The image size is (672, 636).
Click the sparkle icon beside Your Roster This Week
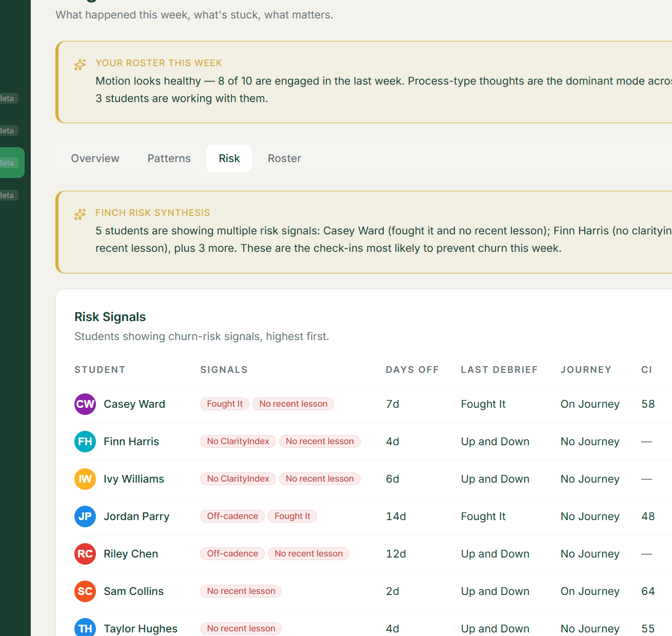click(x=80, y=64)
